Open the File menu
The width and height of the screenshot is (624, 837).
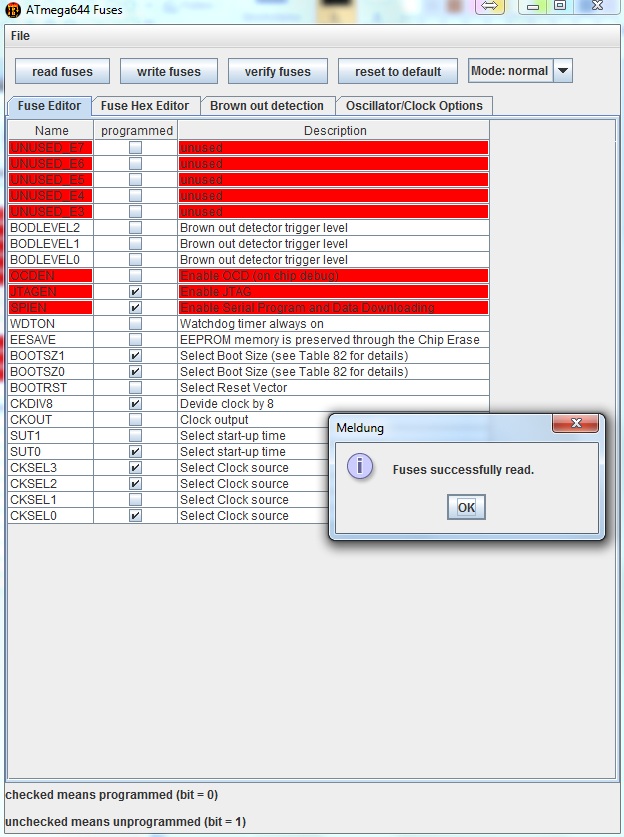tap(20, 36)
